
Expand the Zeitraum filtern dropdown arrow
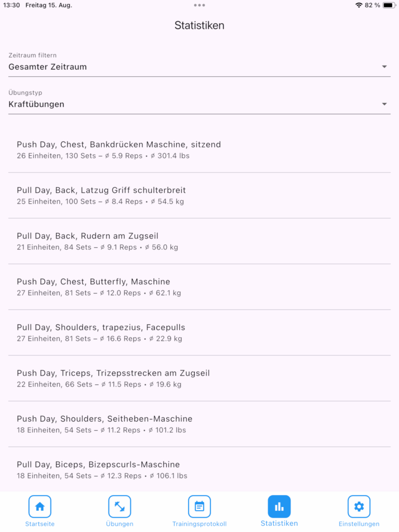pyautogui.click(x=384, y=66)
